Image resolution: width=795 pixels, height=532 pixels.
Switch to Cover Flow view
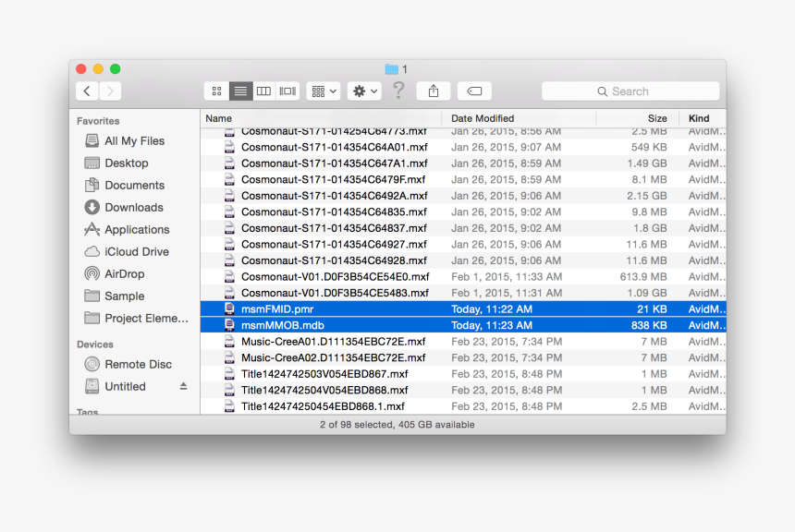click(x=287, y=91)
